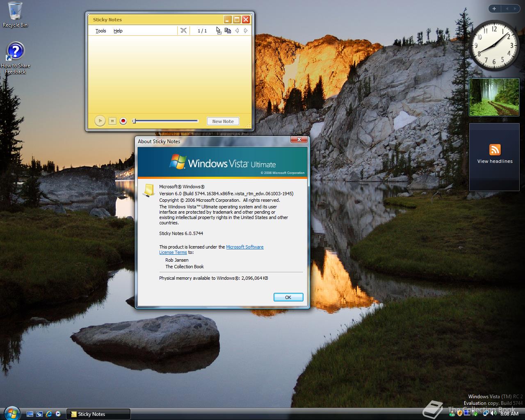Select the Recycle Bin desktop icon

(15, 15)
